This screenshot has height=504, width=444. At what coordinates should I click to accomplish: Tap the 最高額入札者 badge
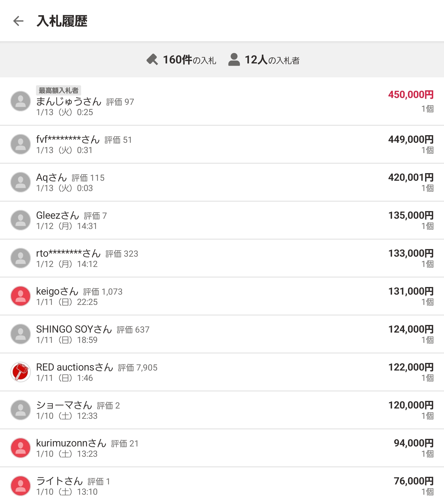coord(59,91)
